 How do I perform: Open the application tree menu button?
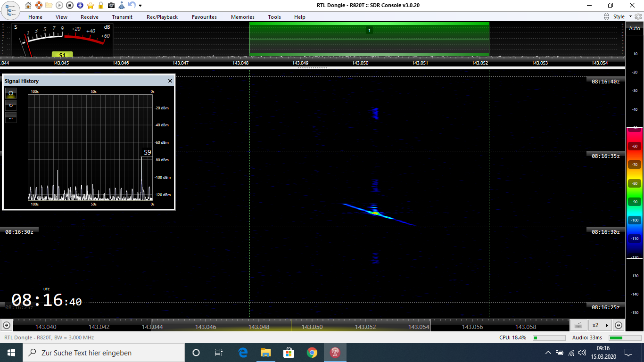(x=10, y=9)
